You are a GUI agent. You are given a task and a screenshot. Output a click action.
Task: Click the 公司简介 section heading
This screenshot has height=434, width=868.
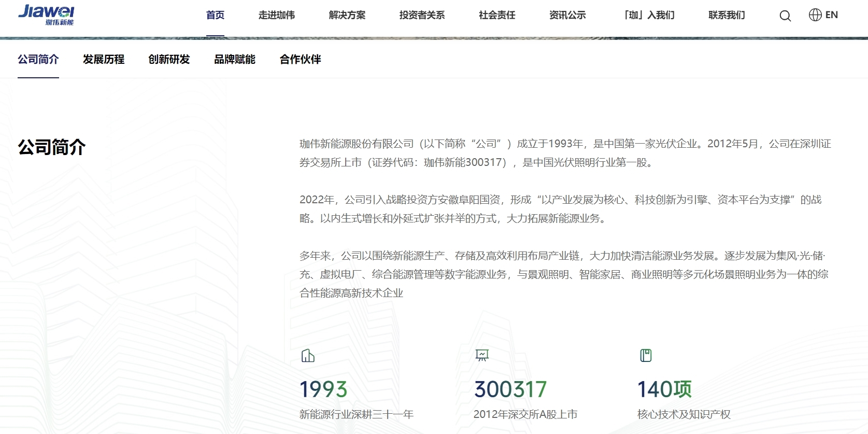click(x=52, y=147)
